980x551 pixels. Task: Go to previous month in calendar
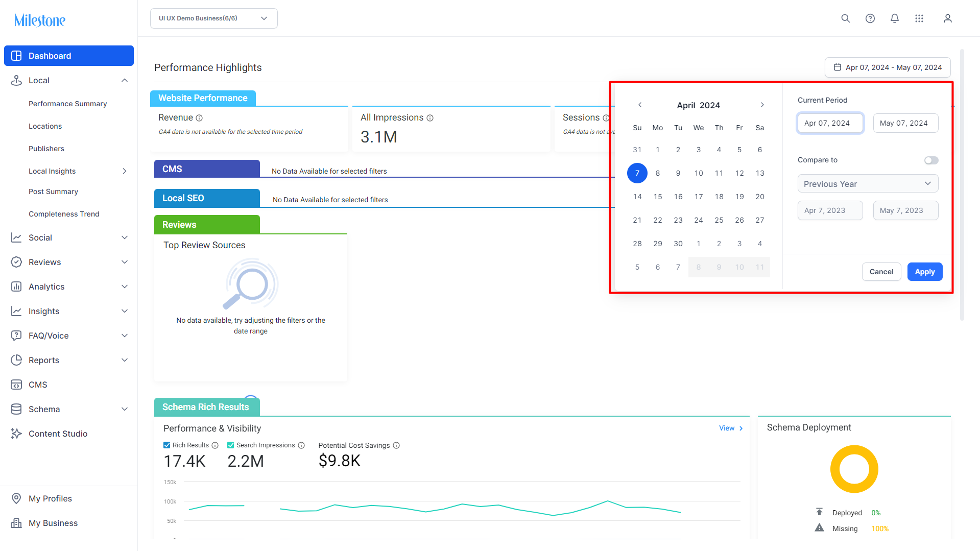(x=640, y=105)
